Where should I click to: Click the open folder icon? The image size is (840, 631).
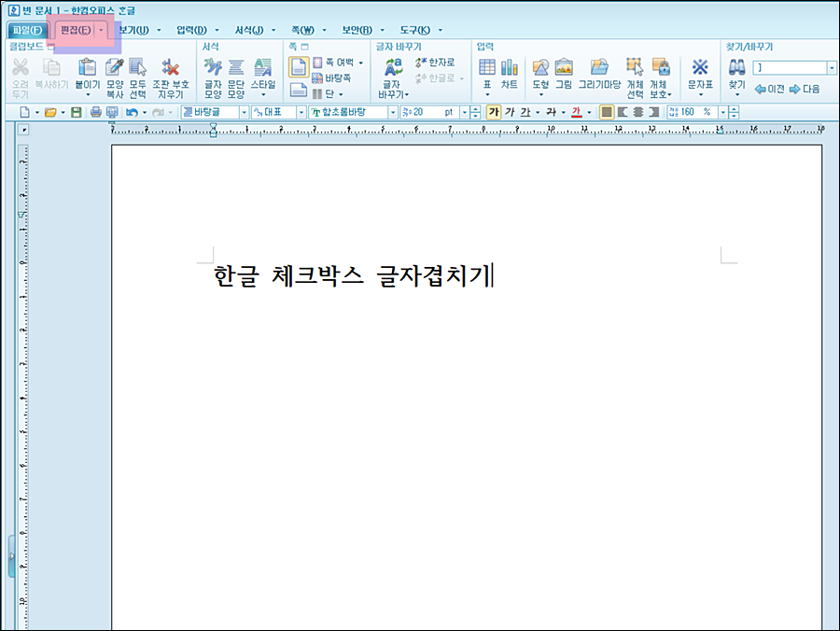pyautogui.click(x=50, y=112)
